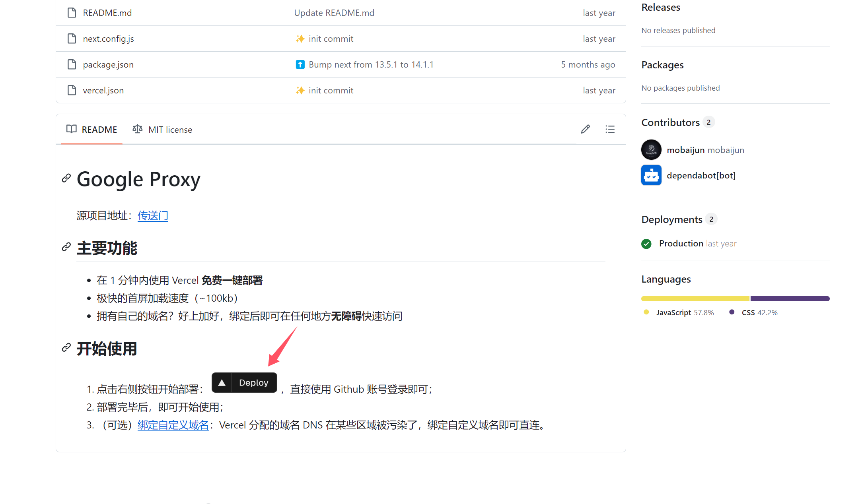Viewport: 864px width, 504px height.
Task: Open dependabot[bot] contributor profile
Action: click(701, 175)
